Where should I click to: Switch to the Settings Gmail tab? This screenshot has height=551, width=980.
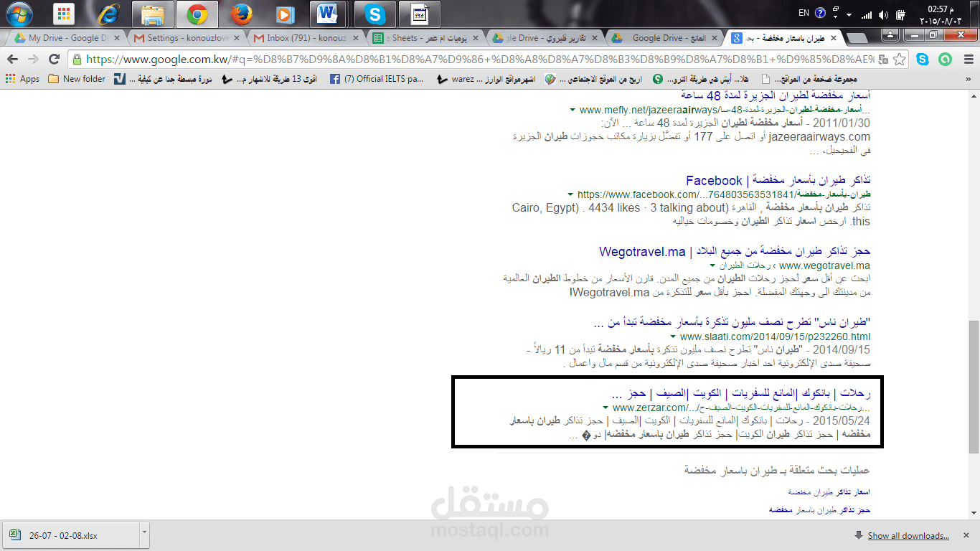[187, 38]
